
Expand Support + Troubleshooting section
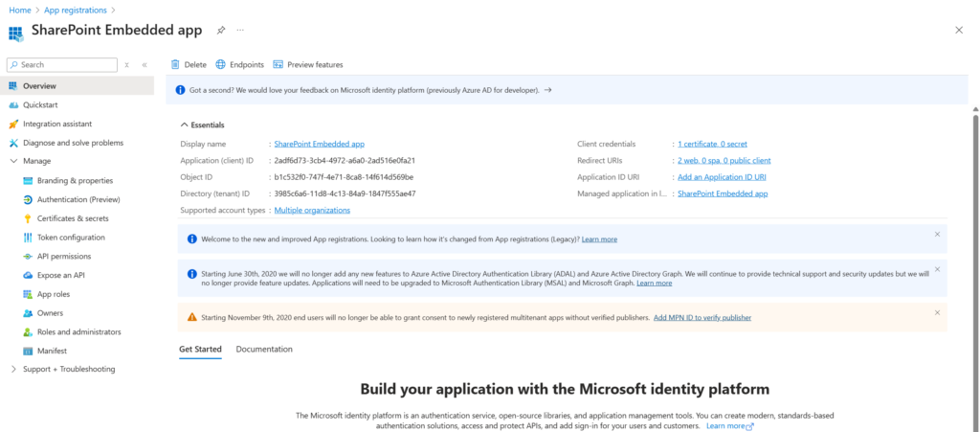point(13,370)
